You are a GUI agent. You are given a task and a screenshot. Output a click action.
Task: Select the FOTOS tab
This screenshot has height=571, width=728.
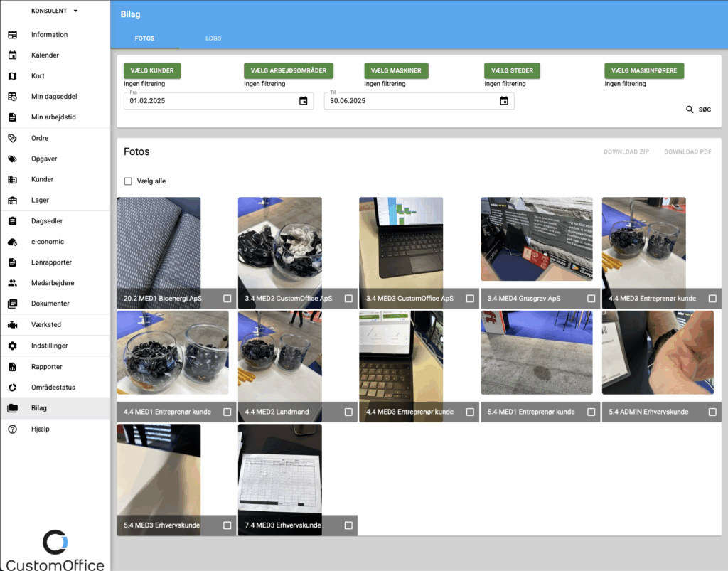(x=145, y=38)
